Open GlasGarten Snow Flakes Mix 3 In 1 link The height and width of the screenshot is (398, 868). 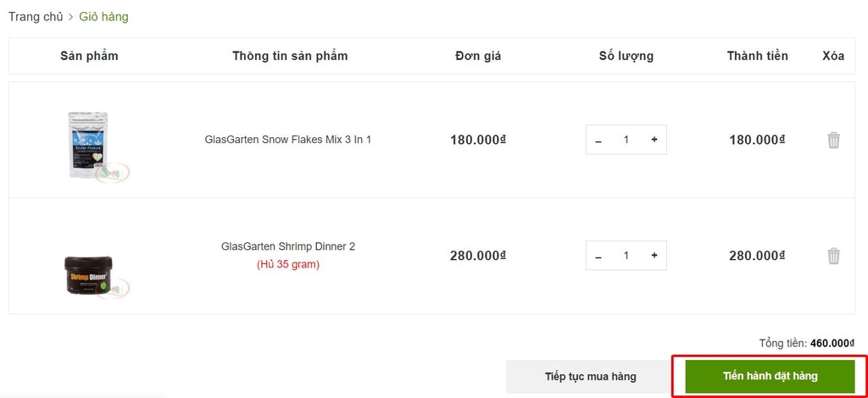[x=288, y=140]
